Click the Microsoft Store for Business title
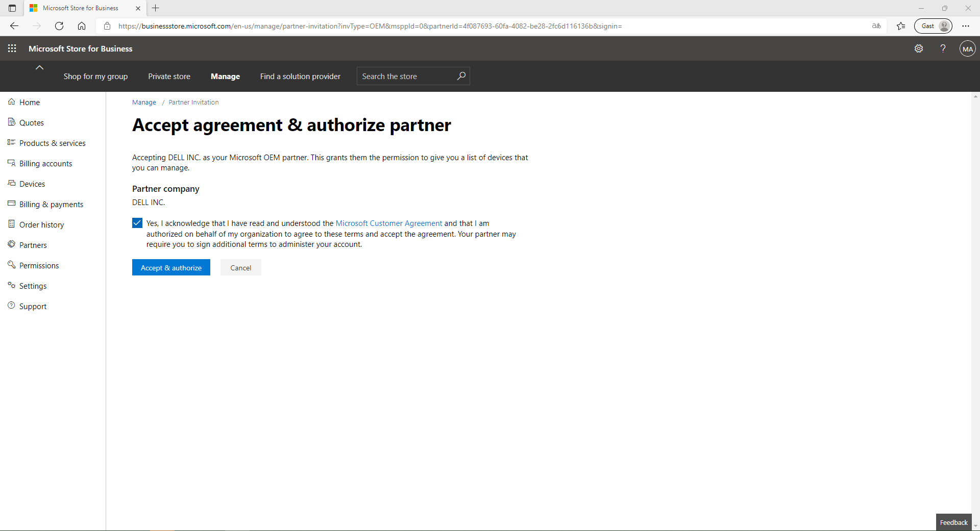 [81, 48]
